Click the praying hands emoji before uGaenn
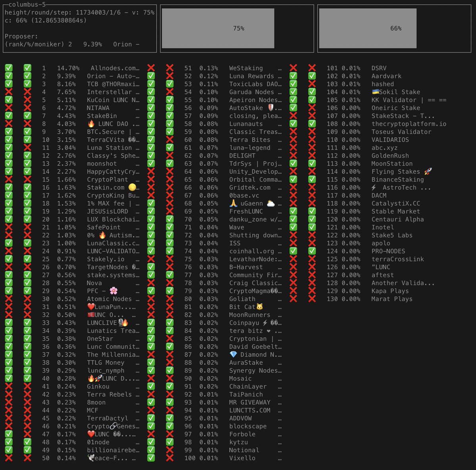Viewport: 476px width, 470px height. coord(233,203)
